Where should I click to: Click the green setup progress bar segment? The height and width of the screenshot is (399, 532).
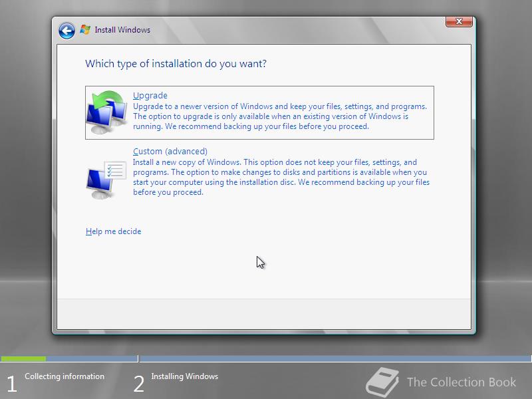[23, 358]
